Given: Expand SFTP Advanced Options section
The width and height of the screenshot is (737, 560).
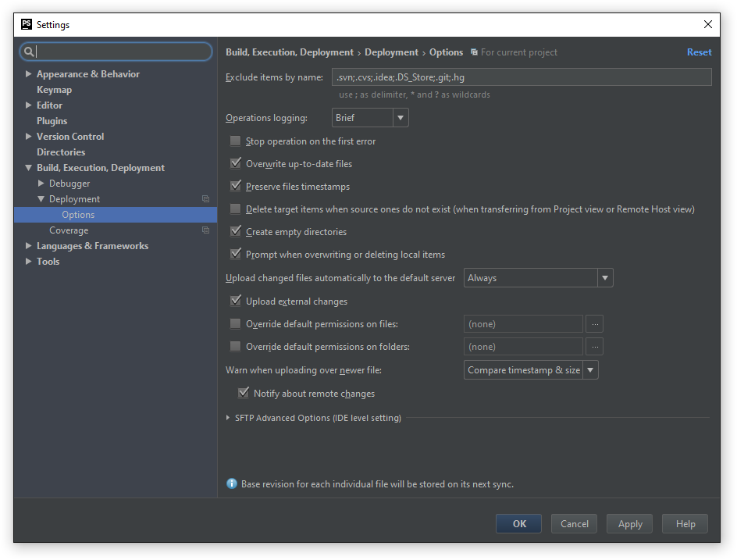Looking at the screenshot, I should (228, 418).
